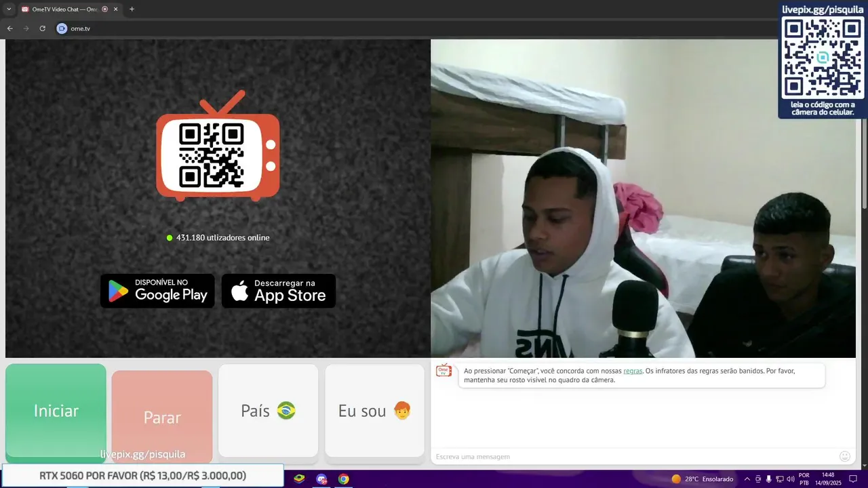
Task: Click the Parar button
Action: [162, 417]
